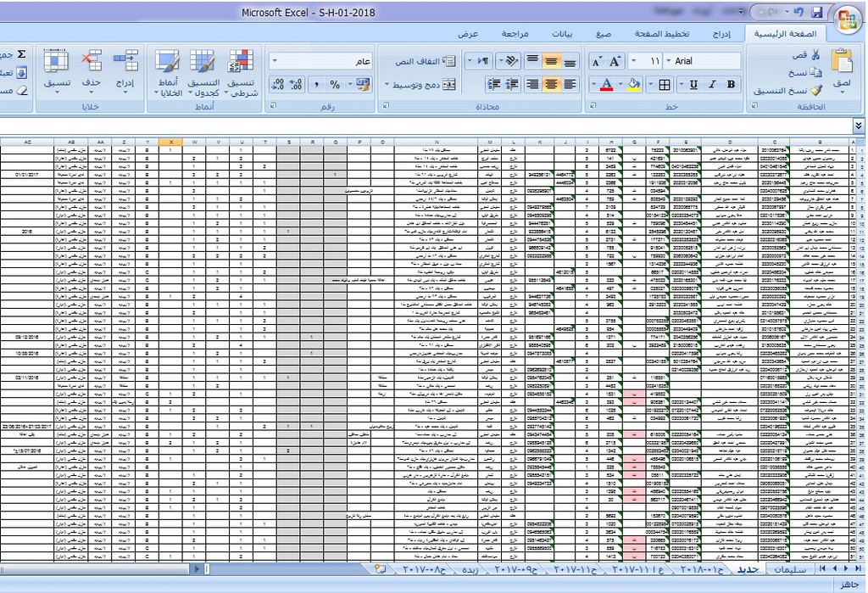Copy selection using the نسخ icon
Screen dimensions: 868x593
pos(815,72)
